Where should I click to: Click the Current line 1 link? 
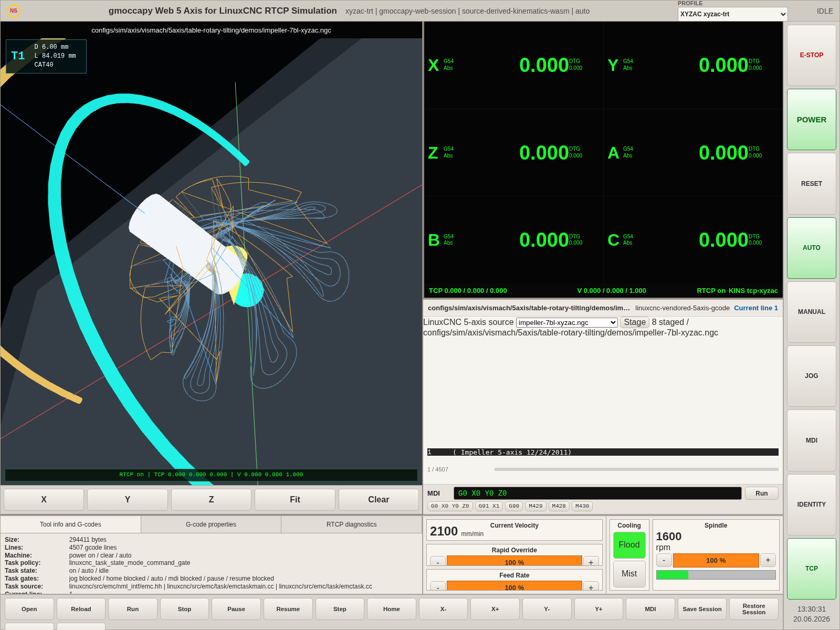pyautogui.click(x=756, y=308)
